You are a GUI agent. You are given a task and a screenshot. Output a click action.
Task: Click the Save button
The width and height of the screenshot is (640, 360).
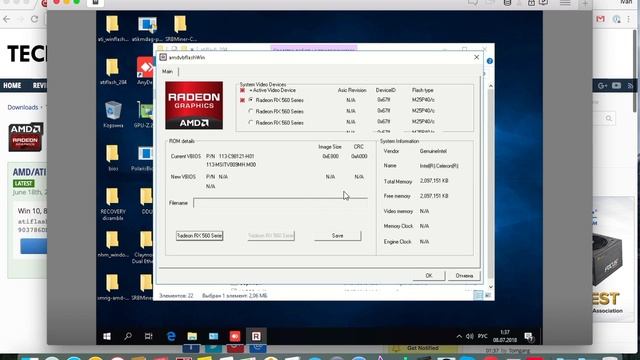click(x=338, y=236)
